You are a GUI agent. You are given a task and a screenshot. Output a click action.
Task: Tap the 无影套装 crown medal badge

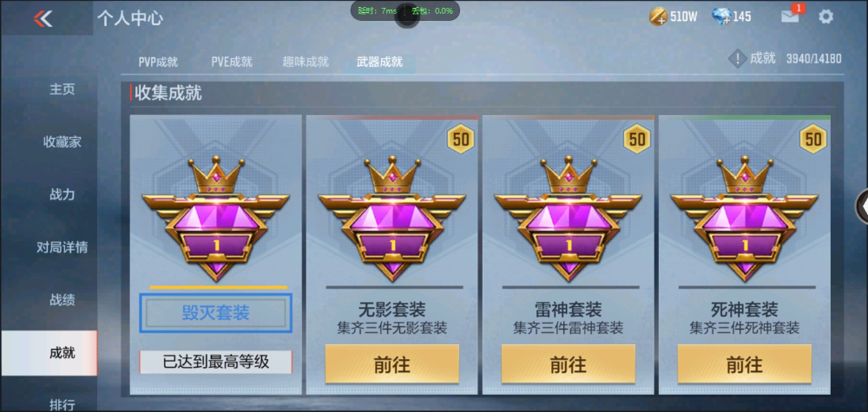[x=392, y=219]
